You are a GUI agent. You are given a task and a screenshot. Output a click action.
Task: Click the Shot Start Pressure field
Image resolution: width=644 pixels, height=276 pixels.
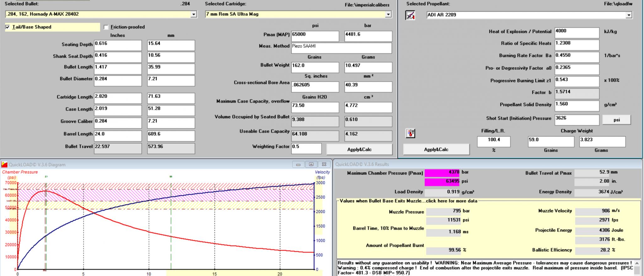coord(577,120)
